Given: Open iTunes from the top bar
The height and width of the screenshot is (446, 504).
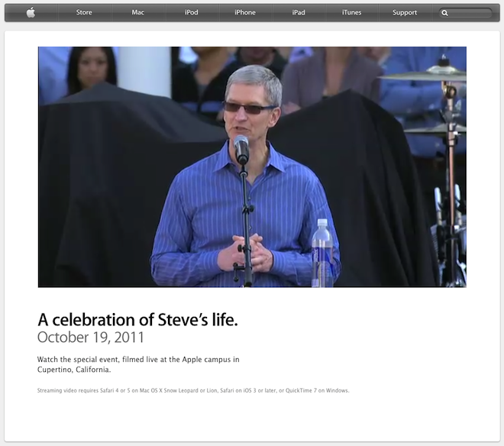Looking at the screenshot, I should tap(351, 12).
